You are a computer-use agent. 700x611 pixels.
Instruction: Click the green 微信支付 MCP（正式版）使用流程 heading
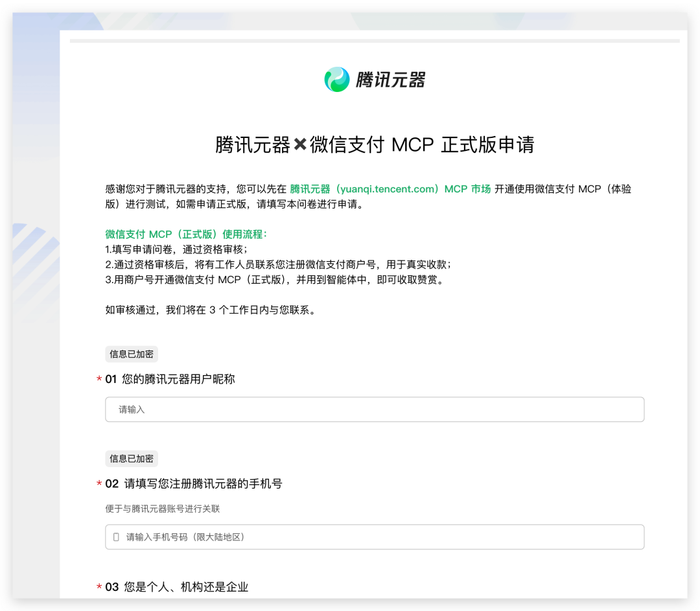tap(185, 234)
